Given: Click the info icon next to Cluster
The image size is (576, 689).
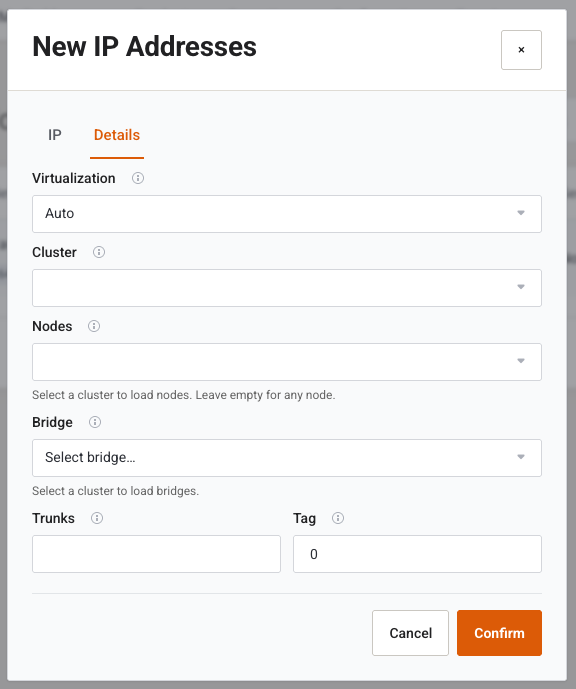Looking at the screenshot, I should [x=99, y=252].
